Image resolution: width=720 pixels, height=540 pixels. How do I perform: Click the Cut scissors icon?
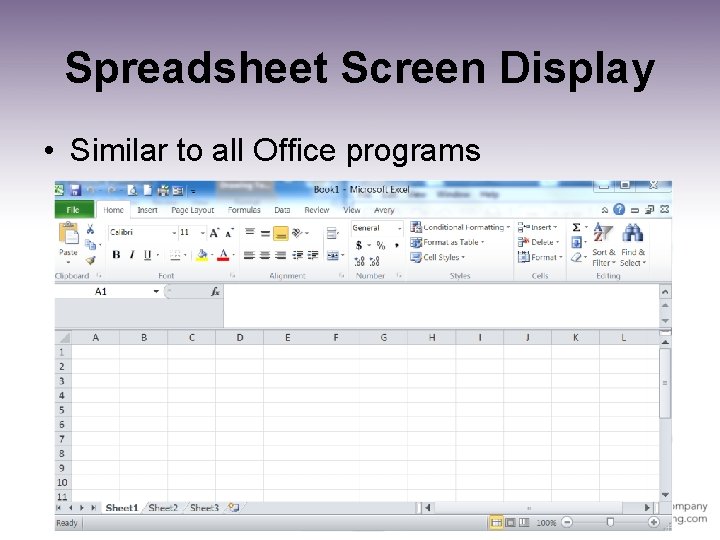click(90, 229)
